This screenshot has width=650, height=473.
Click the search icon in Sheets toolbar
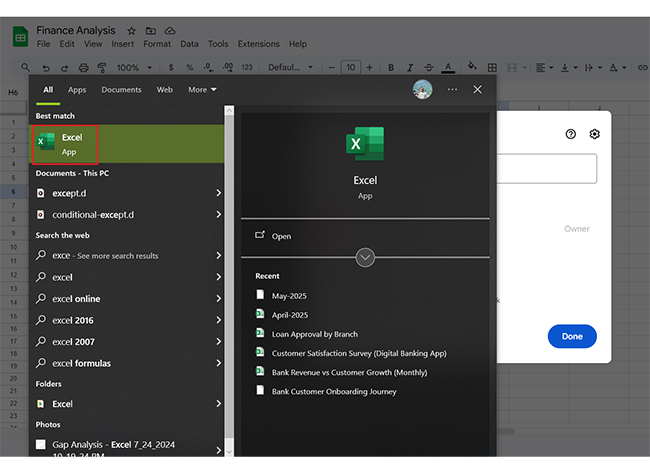25,67
